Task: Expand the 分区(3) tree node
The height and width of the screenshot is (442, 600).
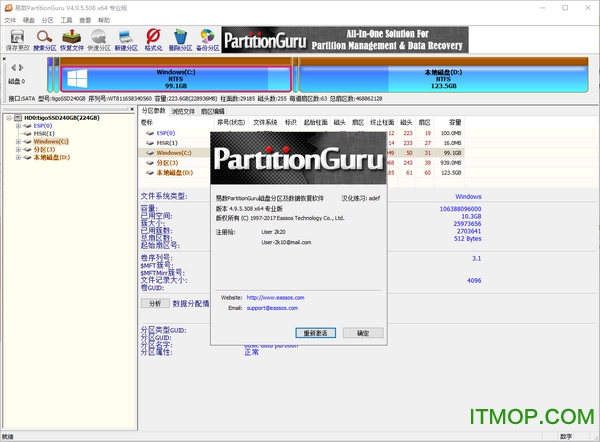Action: click(18, 150)
